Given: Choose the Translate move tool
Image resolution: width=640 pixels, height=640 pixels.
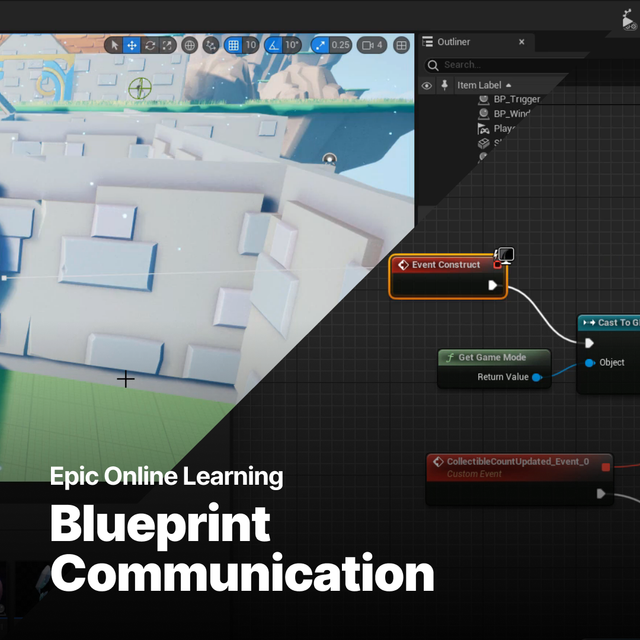Looking at the screenshot, I should (132, 45).
